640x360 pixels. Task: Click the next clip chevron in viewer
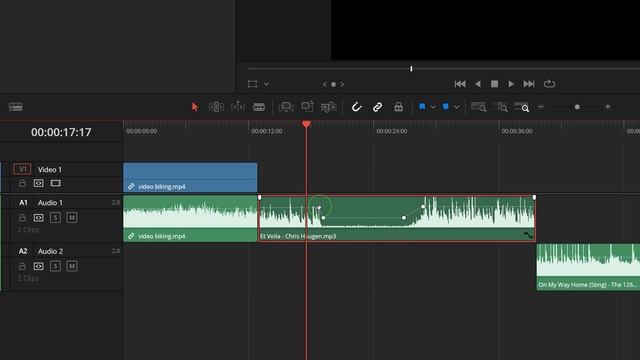[x=342, y=84]
